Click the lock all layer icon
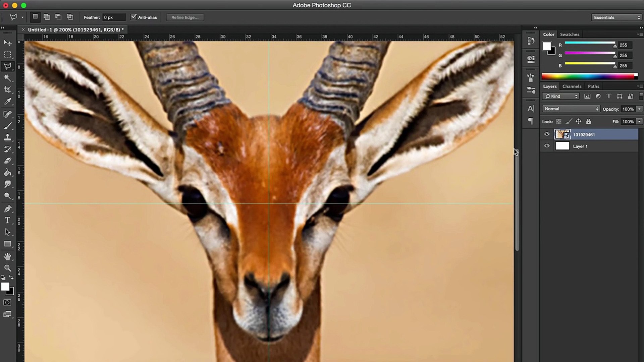The image size is (644, 362). coord(588,122)
